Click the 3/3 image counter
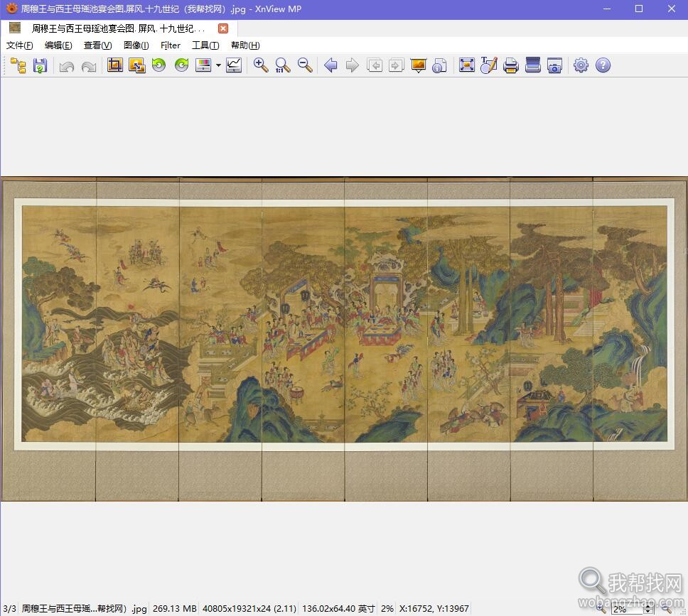This screenshot has width=688, height=616. tap(9, 609)
